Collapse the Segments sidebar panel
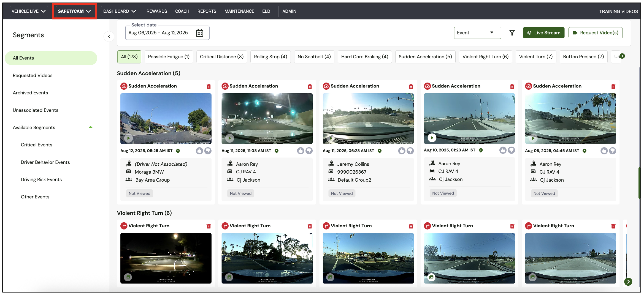The width and height of the screenshot is (644, 295). click(x=109, y=36)
